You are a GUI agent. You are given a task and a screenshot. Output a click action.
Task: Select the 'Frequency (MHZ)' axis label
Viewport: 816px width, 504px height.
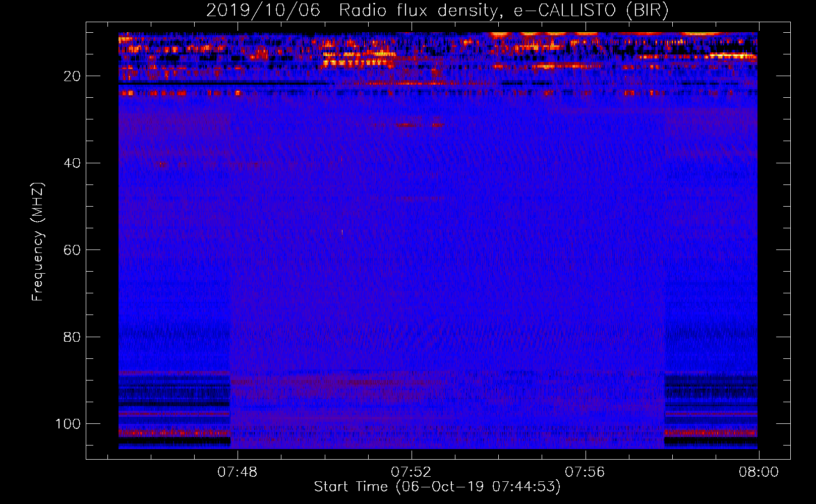[38, 241]
